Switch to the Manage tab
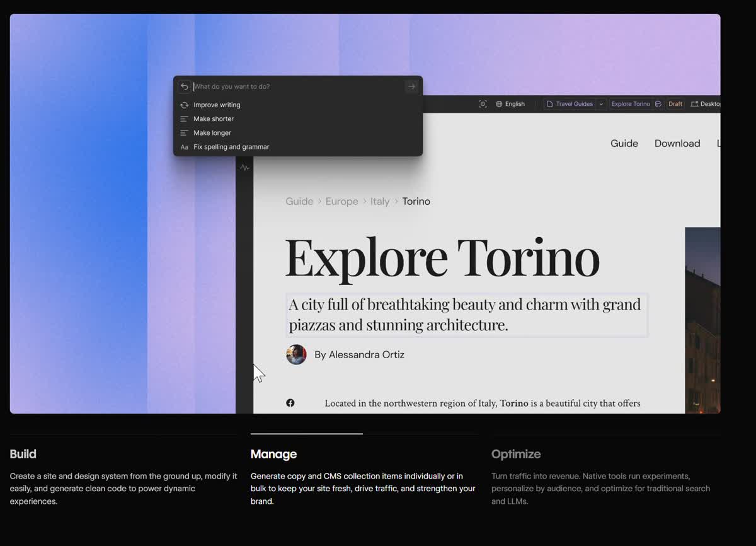The height and width of the screenshot is (546, 756). (x=273, y=454)
